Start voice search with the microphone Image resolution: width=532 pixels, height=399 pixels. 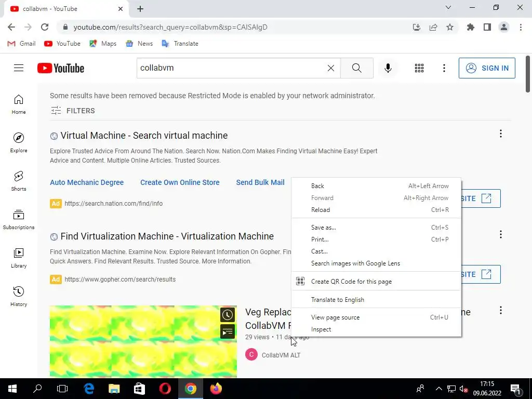[x=388, y=68]
